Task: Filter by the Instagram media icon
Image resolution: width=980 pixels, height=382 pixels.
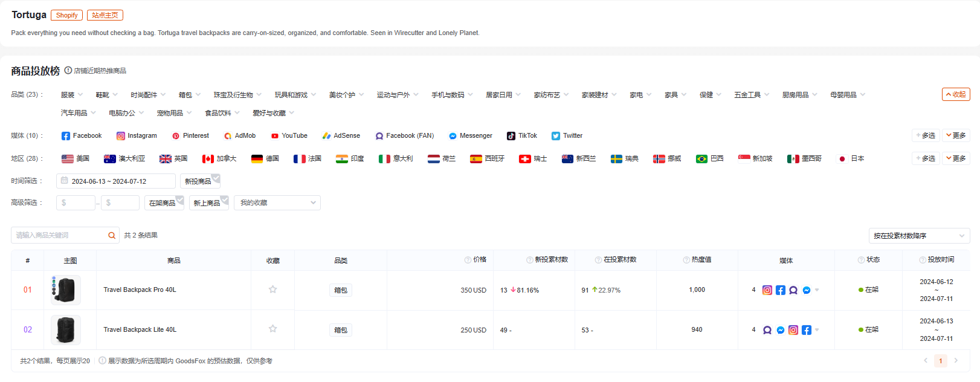Action: click(x=121, y=136)
